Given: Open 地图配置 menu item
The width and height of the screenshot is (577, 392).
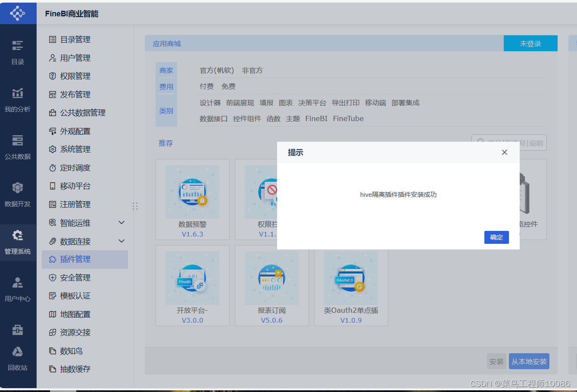Looking at the screenshot, I should tap(85, 314).
